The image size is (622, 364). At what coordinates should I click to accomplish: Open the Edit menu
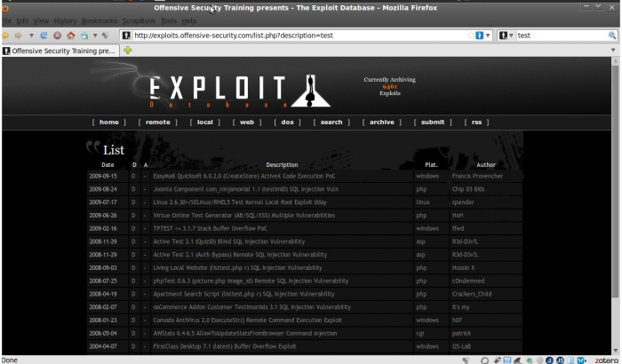click(22, 20)
